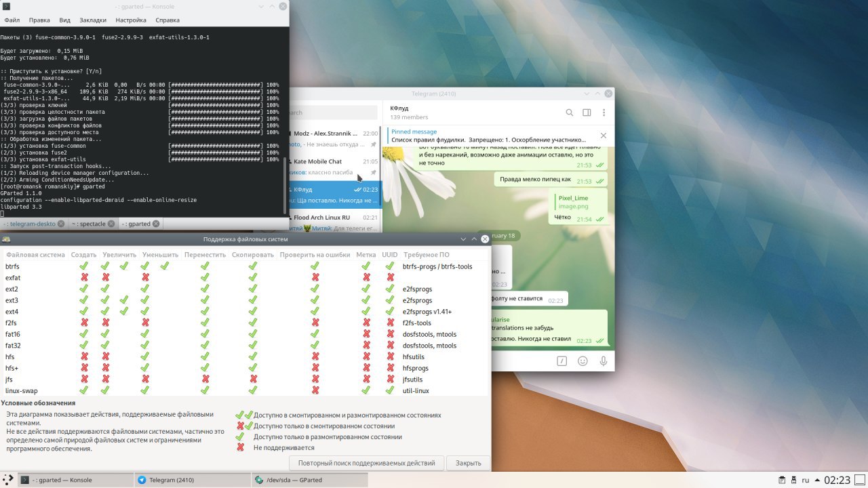
Task: Open Справка menu in Konsole
Action: pos(167,20)
